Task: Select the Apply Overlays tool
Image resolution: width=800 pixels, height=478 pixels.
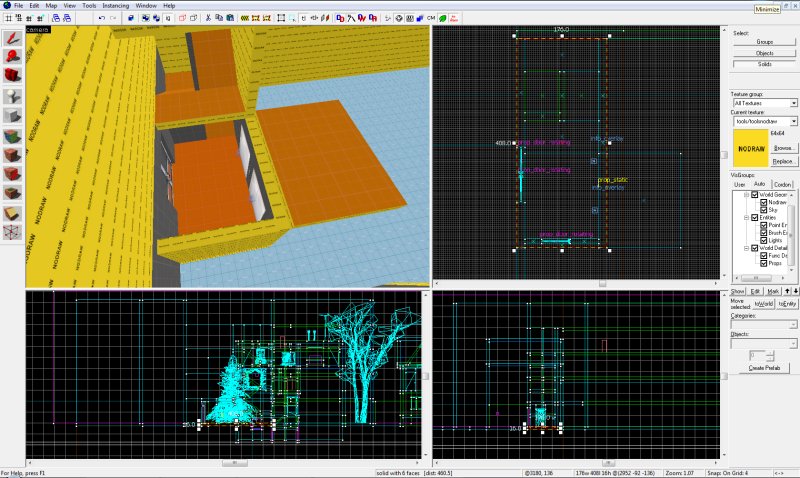Action: click(12, 193)
